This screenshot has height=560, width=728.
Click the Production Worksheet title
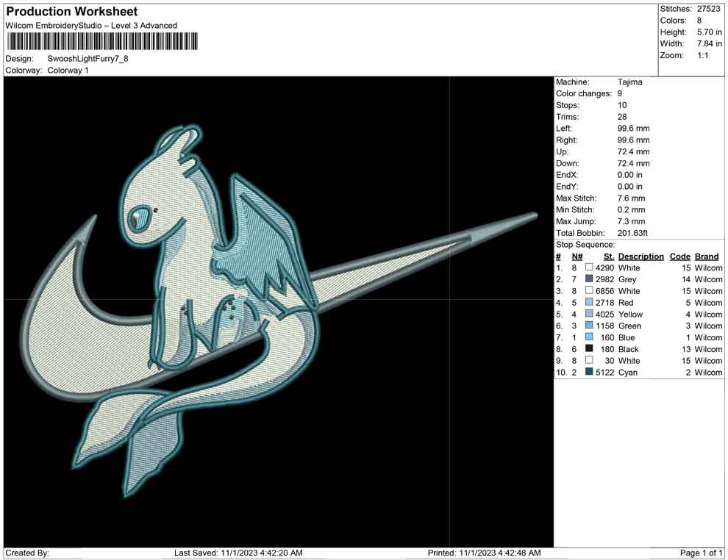[x=72, y=12]
